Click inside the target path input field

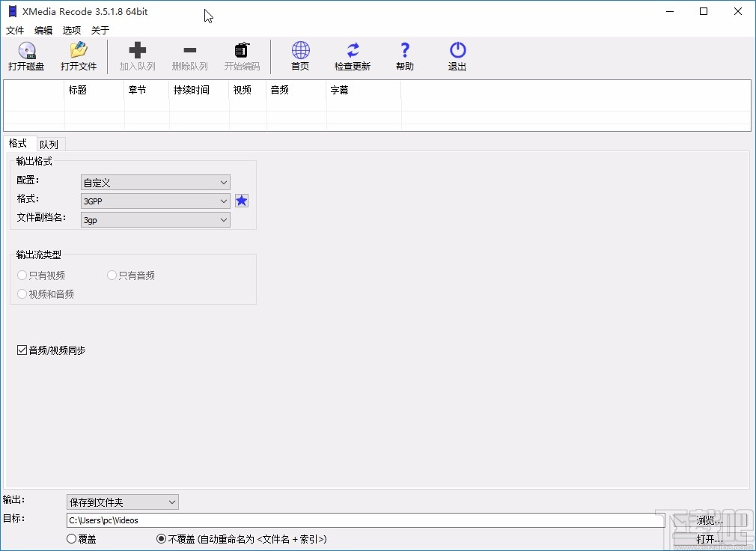(x=299, y=520)
